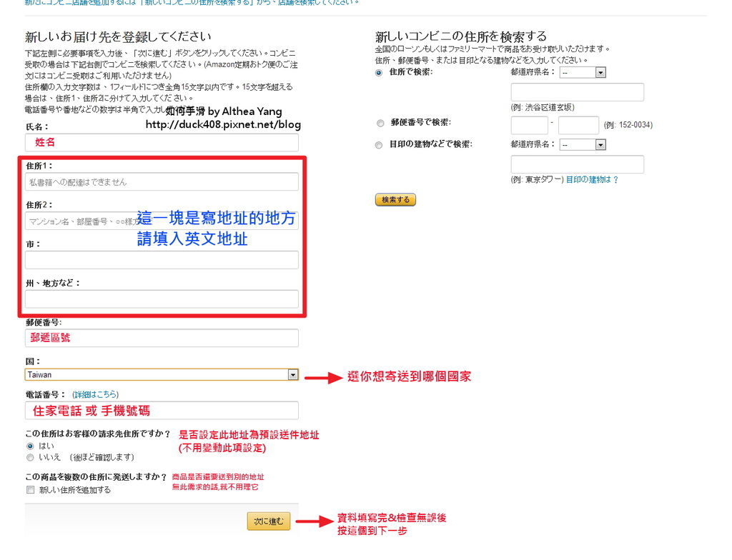This screenshot has width=732, height=560.
Task: Select the 郵便番号で検索 radio option
Action: tap(380, 123)
